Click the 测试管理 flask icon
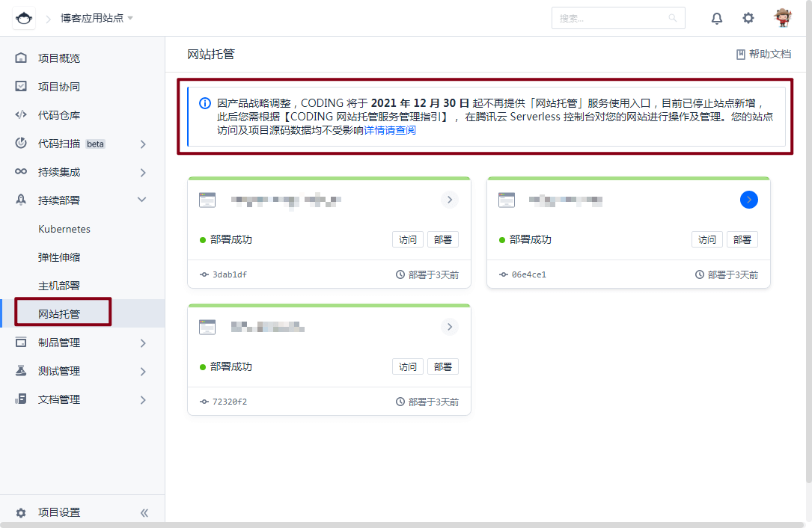Screen dimensions: 812x528 tap(21, 371)
